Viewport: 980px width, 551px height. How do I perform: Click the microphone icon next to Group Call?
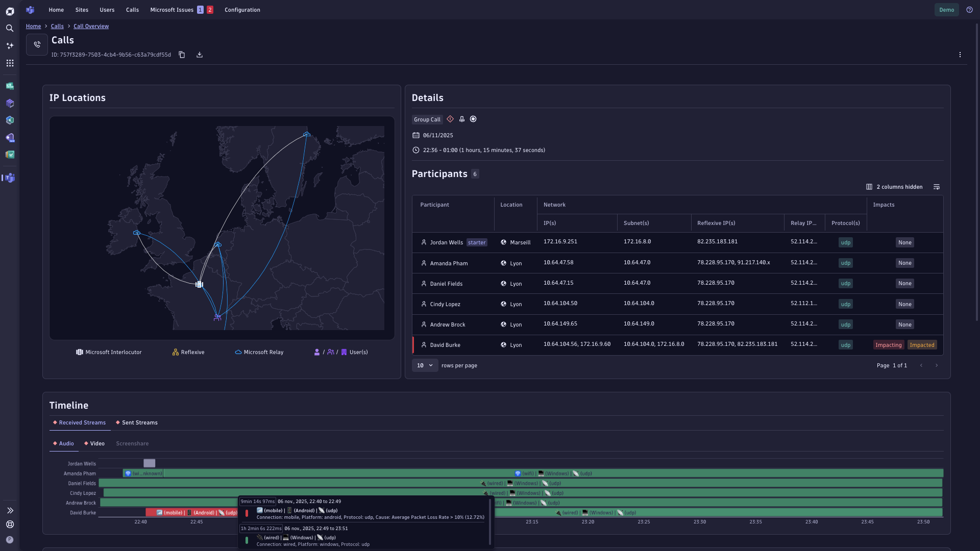coord(462,119)
